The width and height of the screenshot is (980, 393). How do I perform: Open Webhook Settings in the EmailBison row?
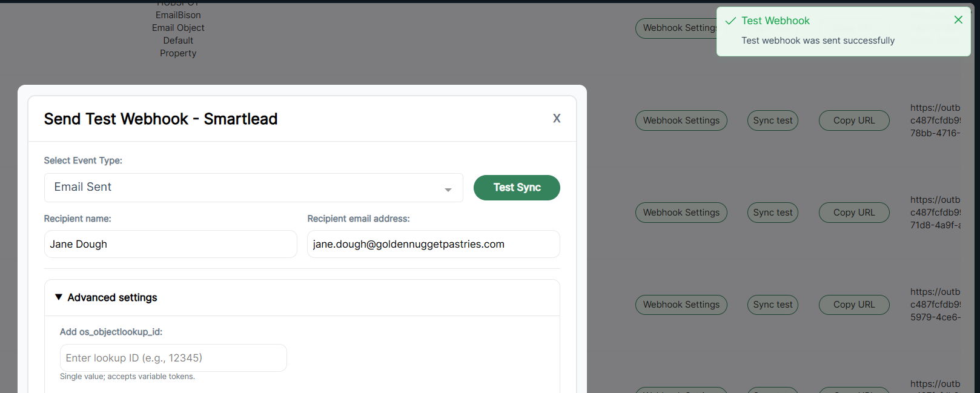[675, 28]
